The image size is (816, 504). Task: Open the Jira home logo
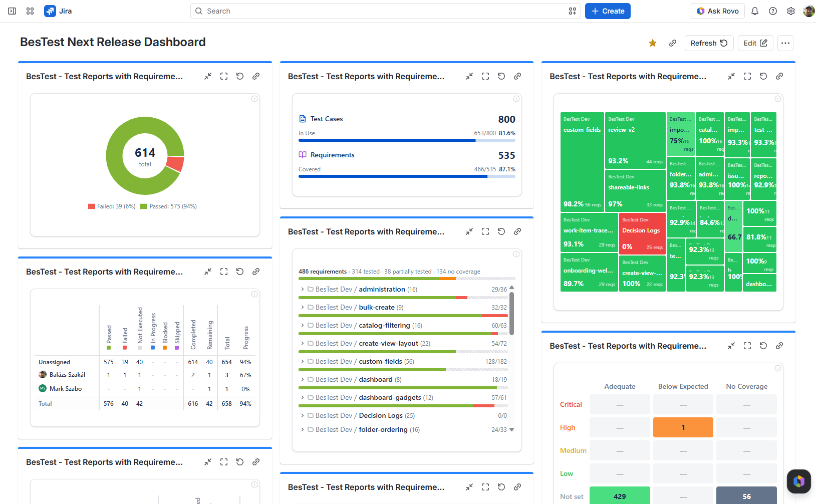[58, 11]
